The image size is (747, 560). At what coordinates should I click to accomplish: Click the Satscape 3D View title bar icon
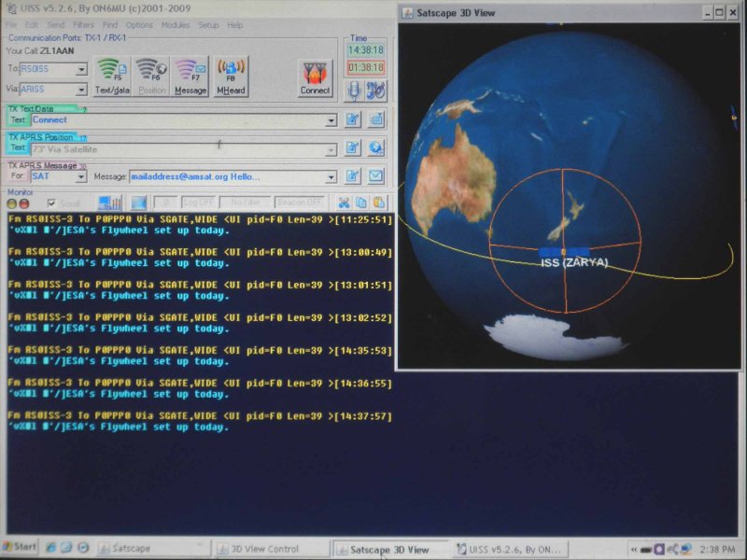click(x=407, y=13)
